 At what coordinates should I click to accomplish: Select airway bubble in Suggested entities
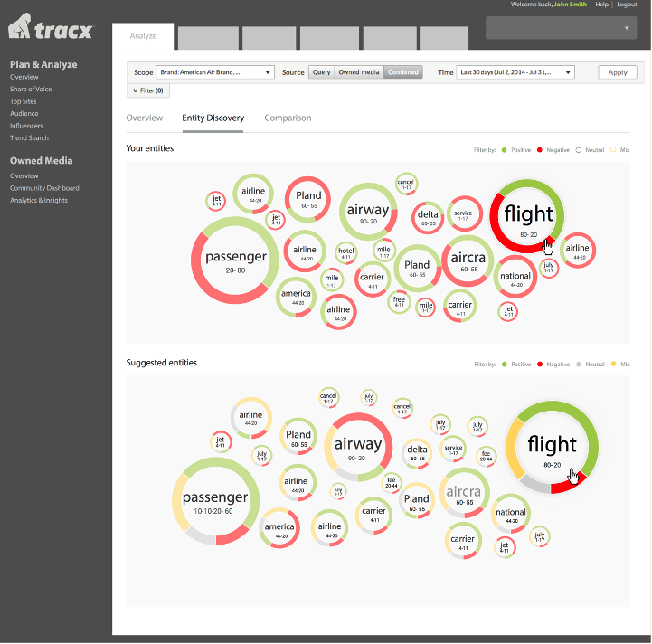358,448
